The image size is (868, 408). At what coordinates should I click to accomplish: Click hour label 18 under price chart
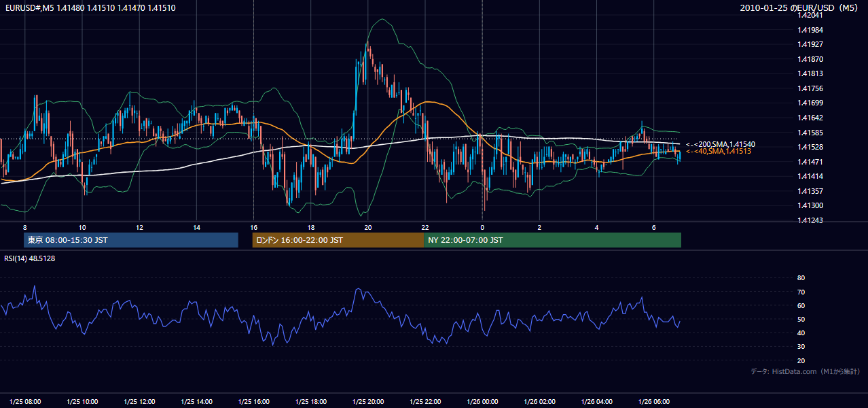310,227
